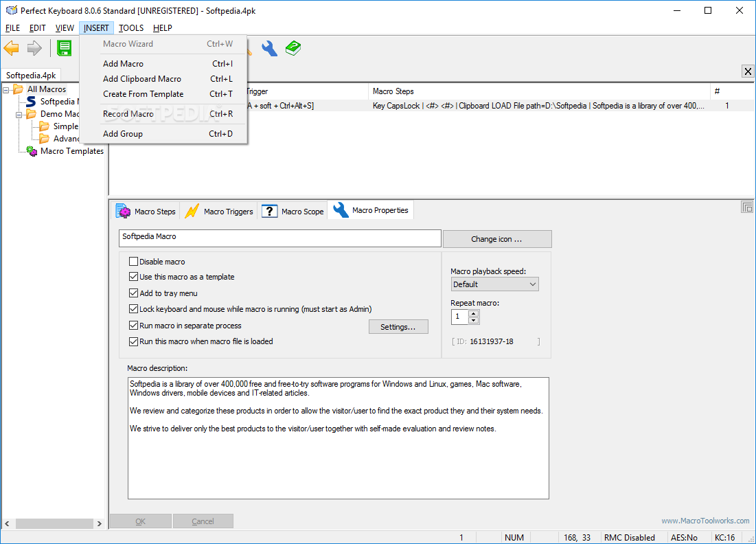
Task: Click the RMC Disabled status bar entry
Action: click(629, 537)
